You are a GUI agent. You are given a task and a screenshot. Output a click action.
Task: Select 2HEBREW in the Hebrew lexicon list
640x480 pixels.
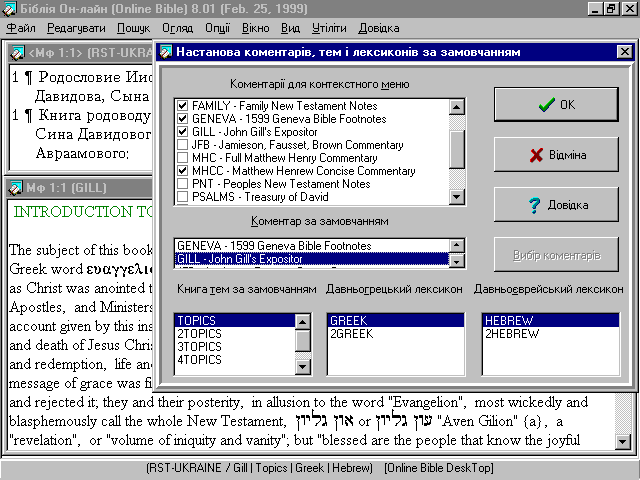coord(510,334)
